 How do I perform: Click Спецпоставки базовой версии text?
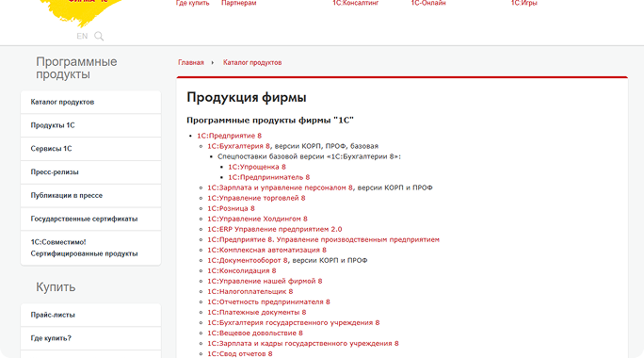309,156
